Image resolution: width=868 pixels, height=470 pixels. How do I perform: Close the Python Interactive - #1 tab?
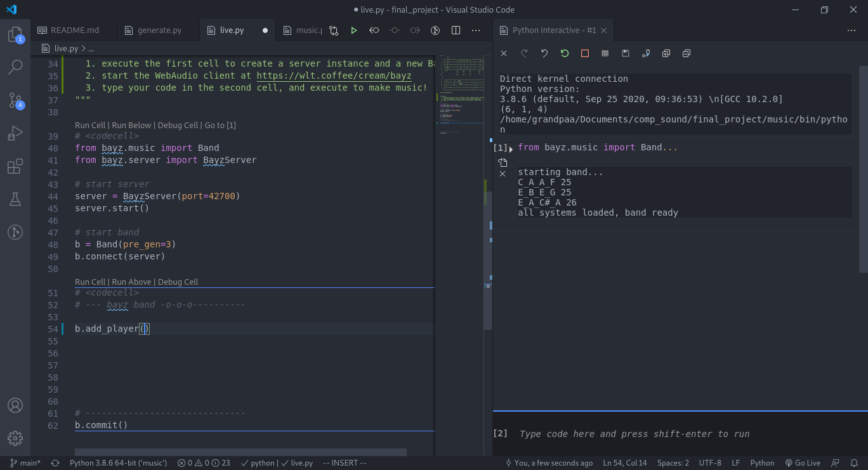point(604,30)
